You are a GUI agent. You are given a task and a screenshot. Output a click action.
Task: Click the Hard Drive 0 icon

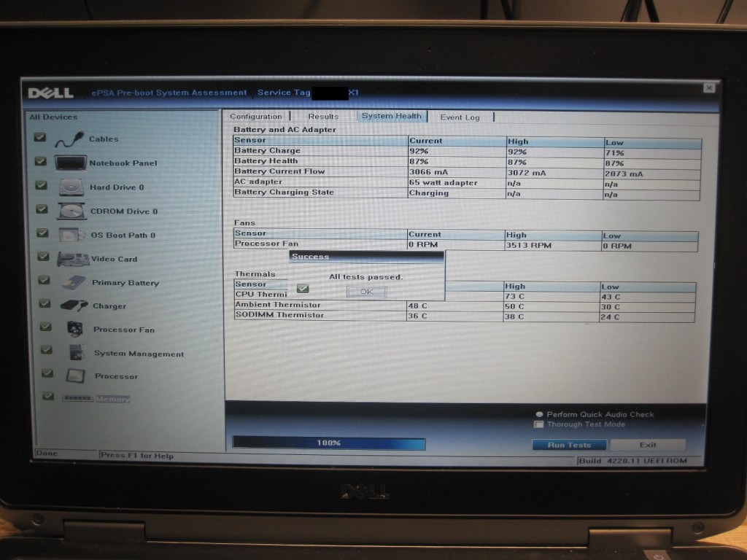tap(71, 187)
